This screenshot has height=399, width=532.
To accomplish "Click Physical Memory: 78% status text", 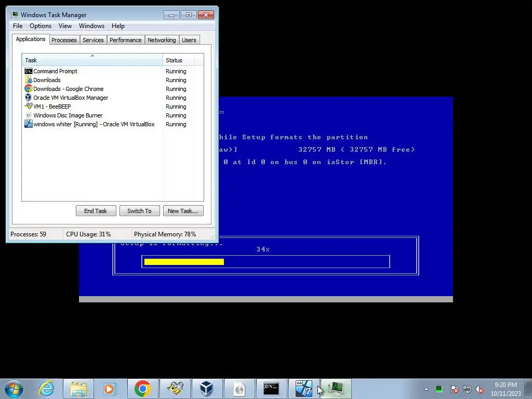I will [165, 234].
